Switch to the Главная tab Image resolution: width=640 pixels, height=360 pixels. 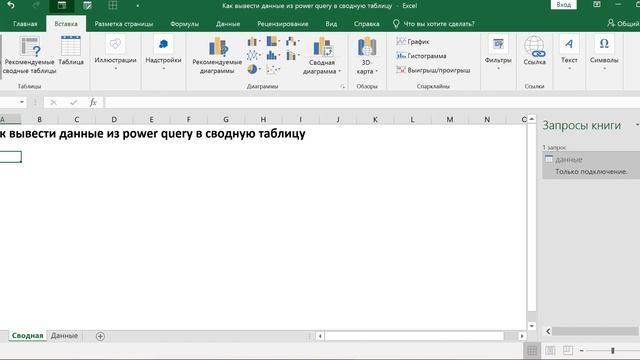coord(25,24)
